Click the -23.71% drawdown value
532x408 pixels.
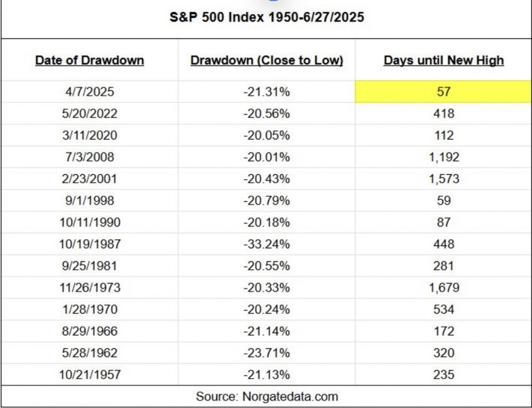pyautogui.click(x=267, y=354)
